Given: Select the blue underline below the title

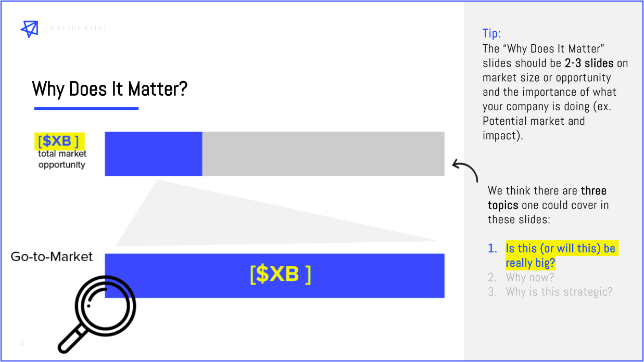Looking at the screenshot, I should click(86, 109).
